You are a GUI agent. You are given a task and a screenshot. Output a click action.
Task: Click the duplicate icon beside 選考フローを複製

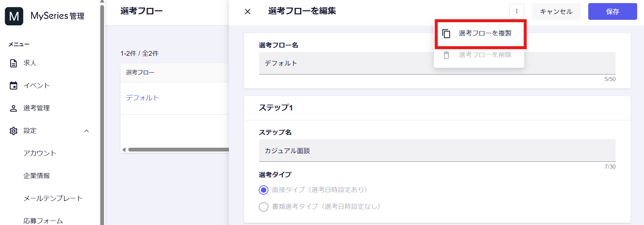(446, 34)
